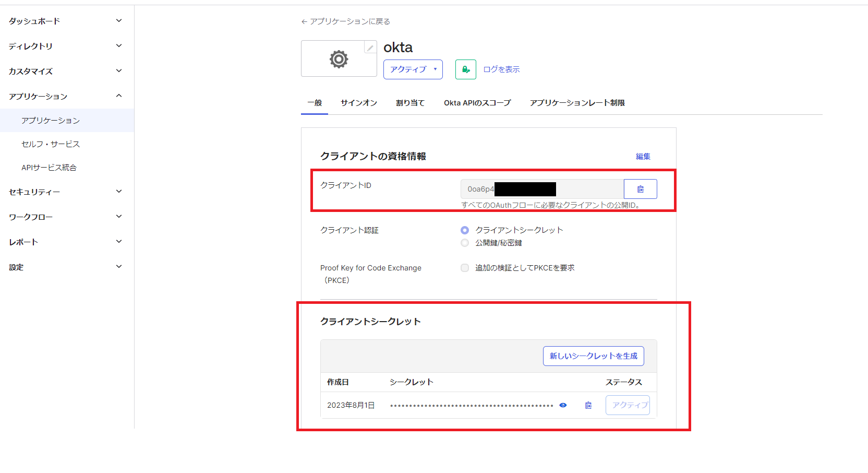
Task: Select クライアントシークレット radio option
Action: tap(465, 230)
